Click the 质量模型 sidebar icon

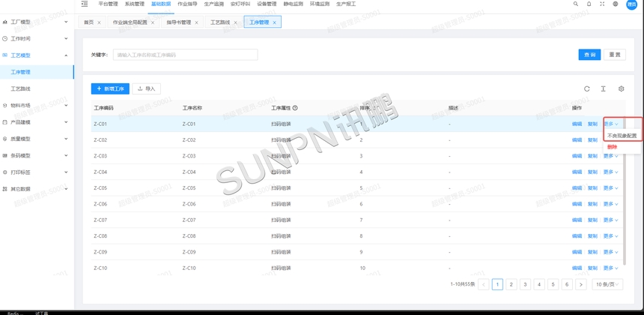5,139
